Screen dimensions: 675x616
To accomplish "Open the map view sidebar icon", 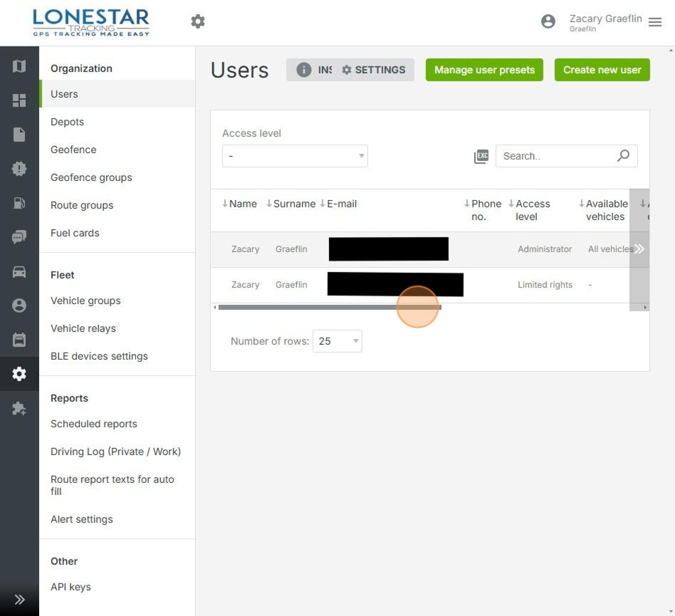I will click(x=19, y=66).
